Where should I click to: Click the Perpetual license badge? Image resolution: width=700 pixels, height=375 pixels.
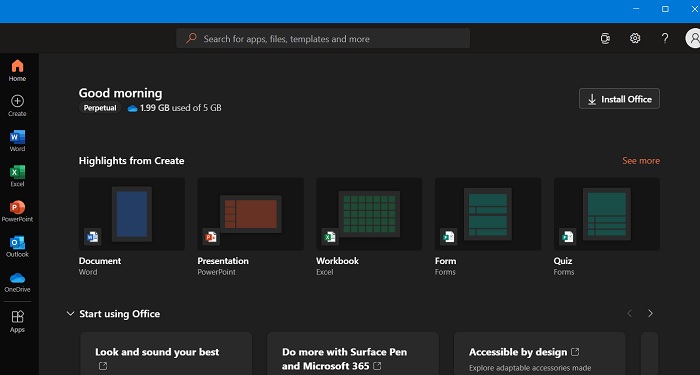pos(100,108)
